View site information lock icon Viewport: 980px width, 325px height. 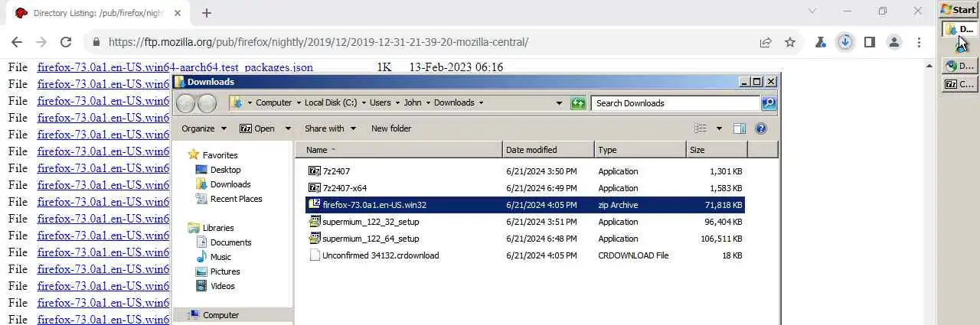96,43
